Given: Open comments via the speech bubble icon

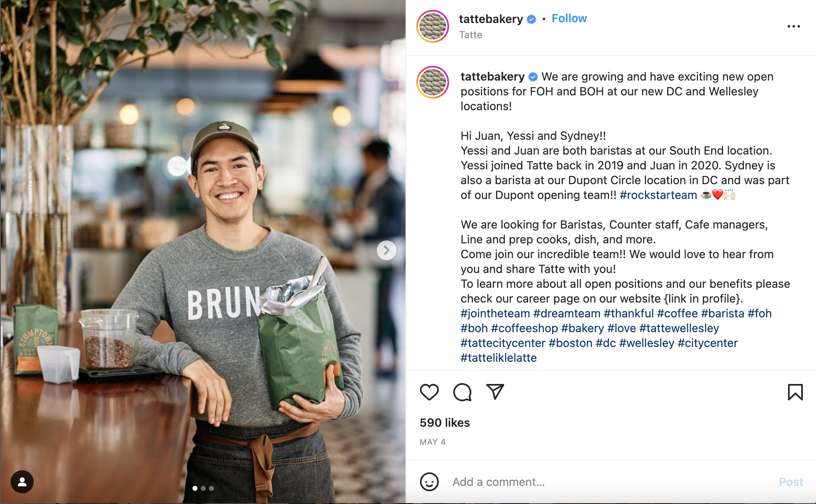Looking at the screenshot, I should click(x=462, y=392).
